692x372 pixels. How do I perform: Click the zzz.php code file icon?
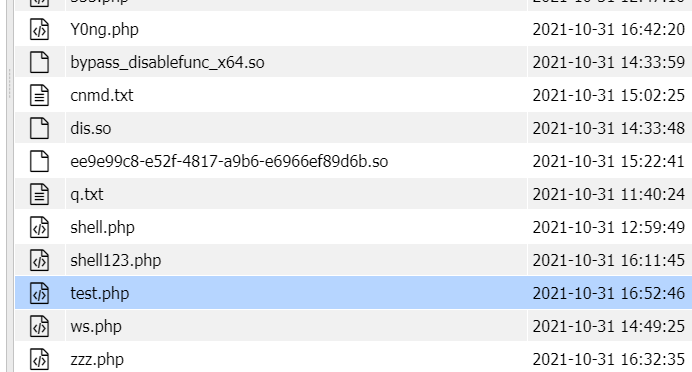pos(39,360)
